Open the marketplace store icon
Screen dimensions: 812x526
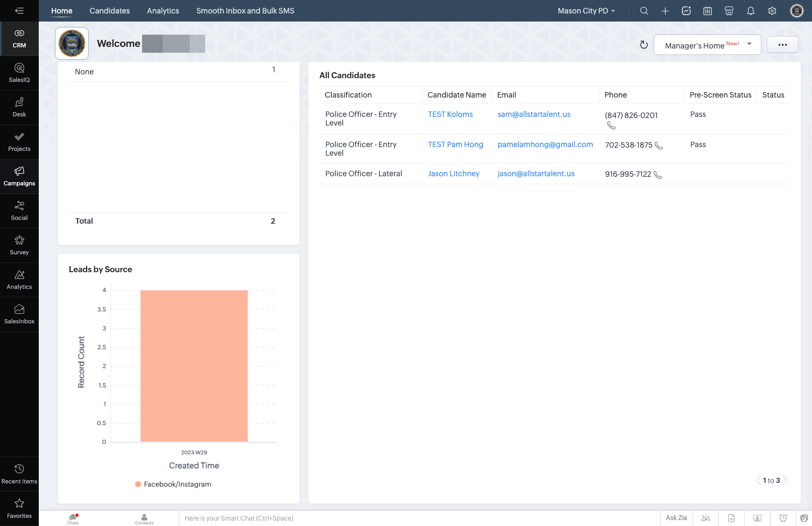click(729, 11)
